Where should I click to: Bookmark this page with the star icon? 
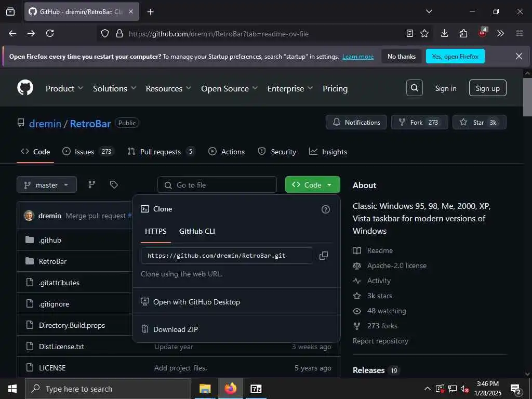[x=424, y=33]
